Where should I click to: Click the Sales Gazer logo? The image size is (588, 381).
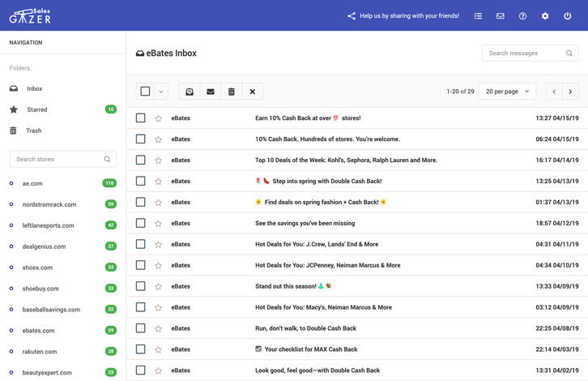click(30, 15)
